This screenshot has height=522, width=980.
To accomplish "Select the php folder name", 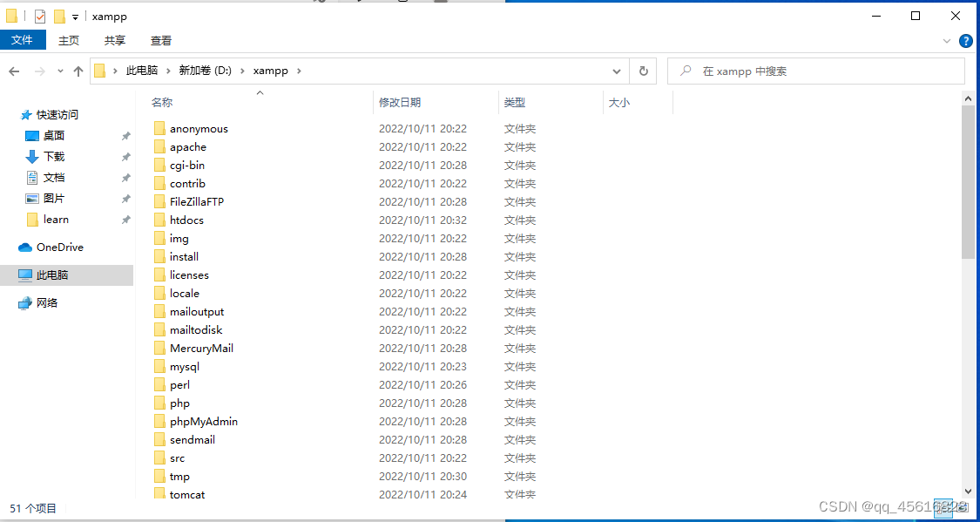I will point(180,403).
